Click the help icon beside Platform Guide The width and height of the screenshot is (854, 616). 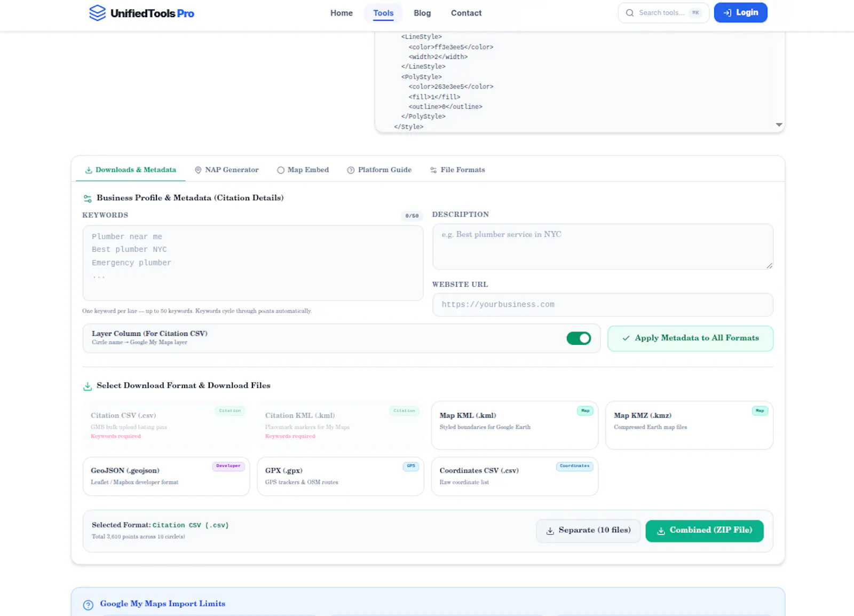coord(351,170)
